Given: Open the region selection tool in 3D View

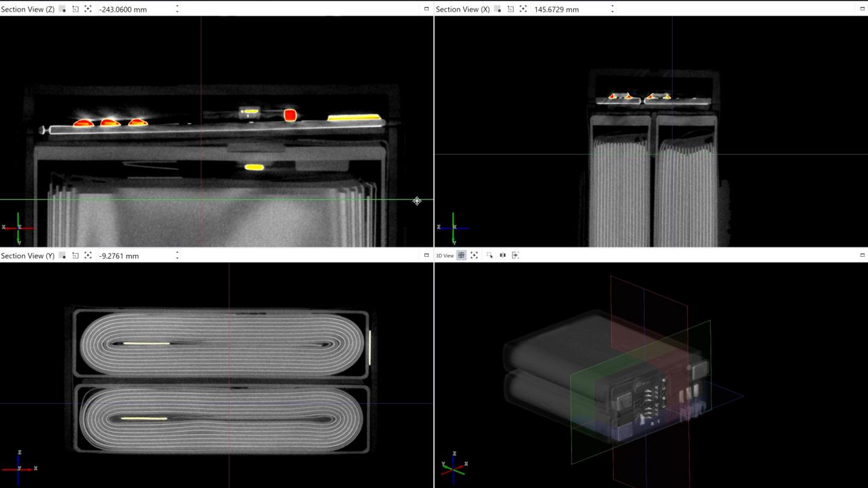Looking at the screenshot, I should [491, 255].
